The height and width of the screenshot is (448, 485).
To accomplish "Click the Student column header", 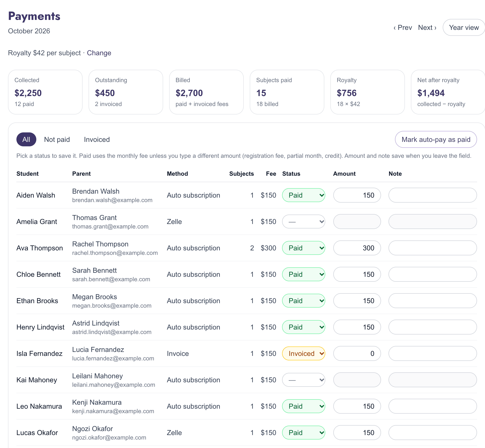I will click(x=28, y=174).
